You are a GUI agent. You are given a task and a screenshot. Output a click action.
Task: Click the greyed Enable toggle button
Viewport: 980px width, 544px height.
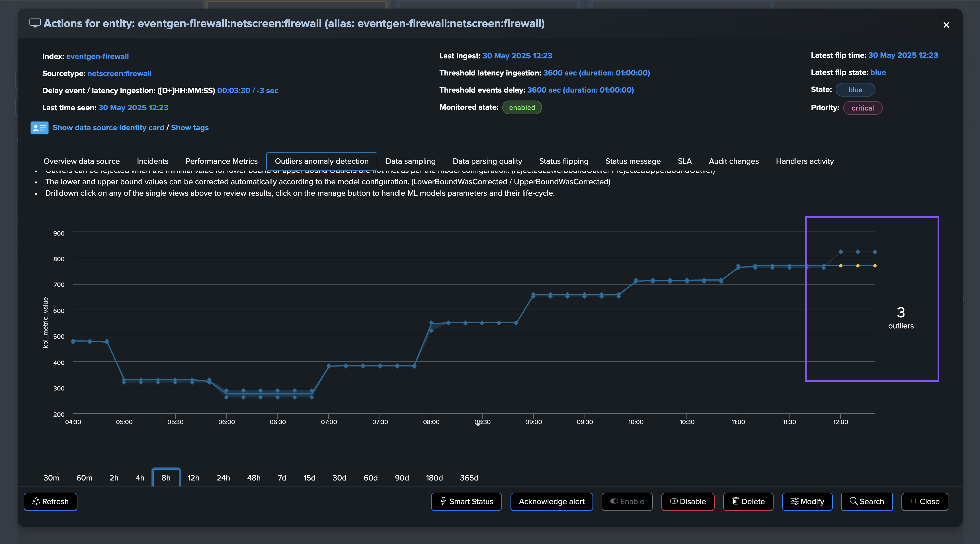(627, 501)
